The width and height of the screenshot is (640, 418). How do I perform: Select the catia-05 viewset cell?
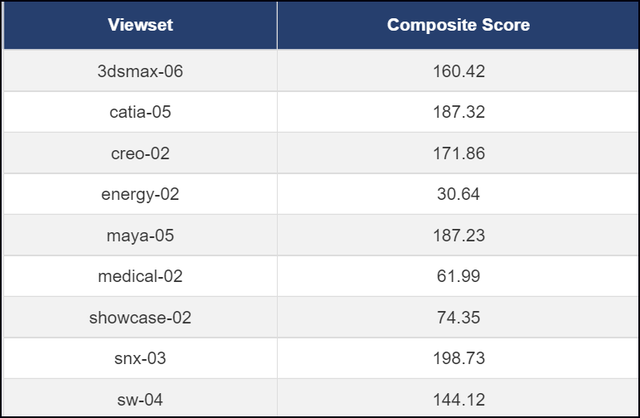pyautogui.click(x=140, y=112)
